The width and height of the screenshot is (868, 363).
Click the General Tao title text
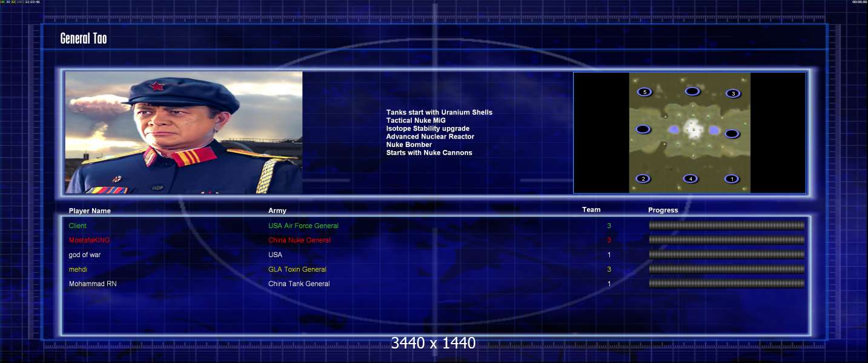point(84,39)
